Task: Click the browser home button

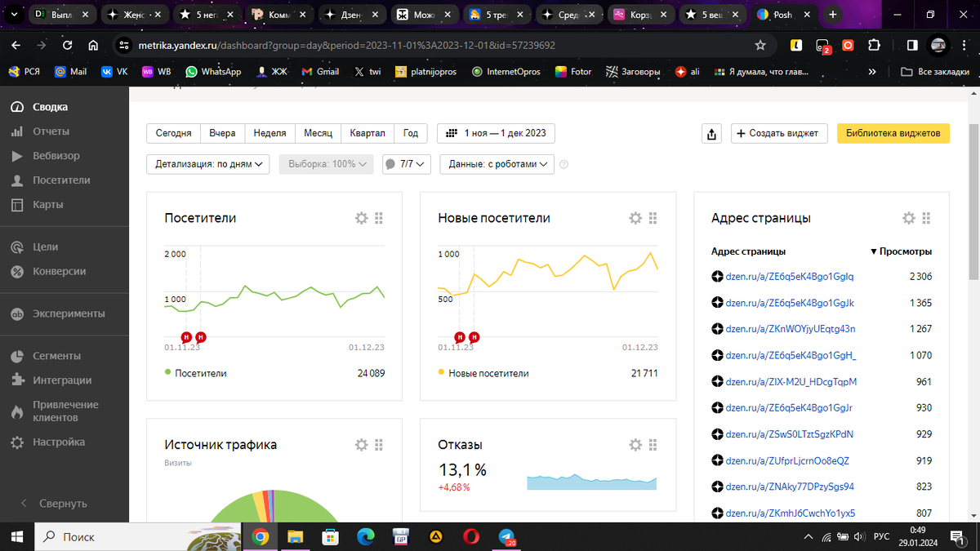Action: tap(93, 46)
